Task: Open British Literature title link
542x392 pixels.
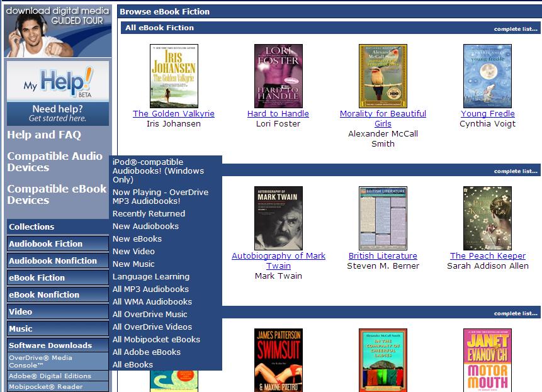Action: 383,256
